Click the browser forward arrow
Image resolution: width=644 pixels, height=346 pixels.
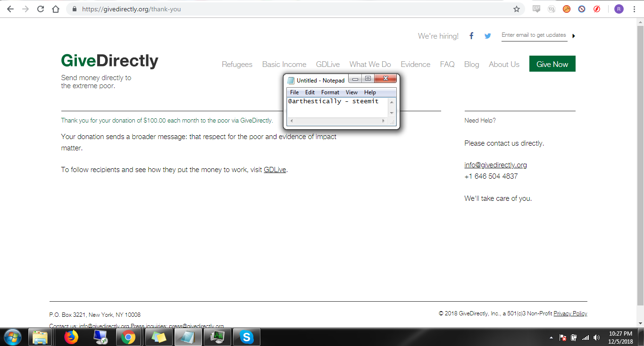25,9
